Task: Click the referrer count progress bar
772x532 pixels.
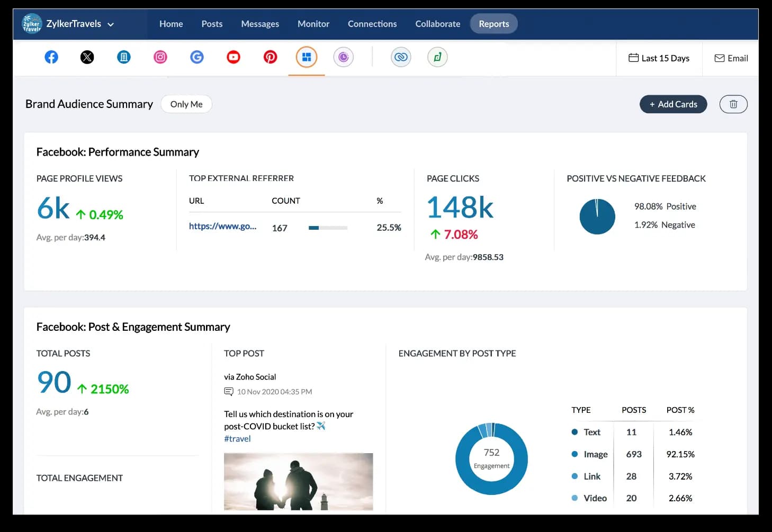Action: [327, 228]
